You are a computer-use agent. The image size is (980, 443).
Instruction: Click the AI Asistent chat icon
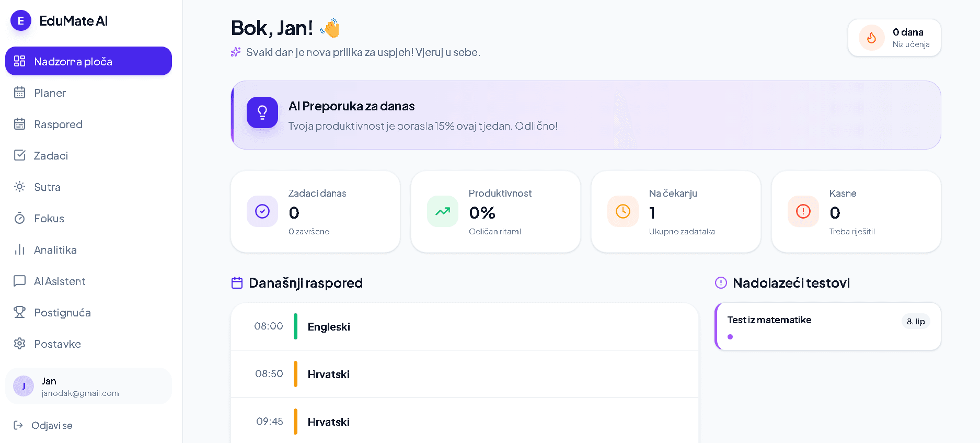click(x=19, y=281)
